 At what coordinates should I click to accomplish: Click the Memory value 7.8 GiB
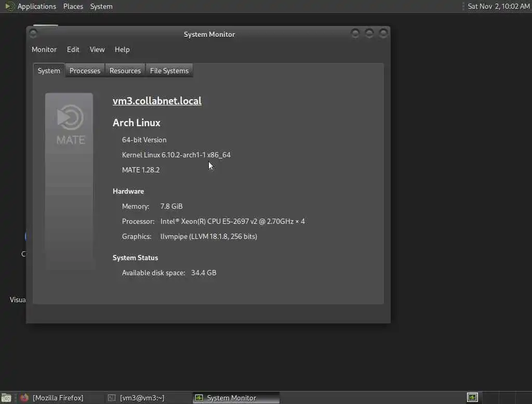pos(171,206)
